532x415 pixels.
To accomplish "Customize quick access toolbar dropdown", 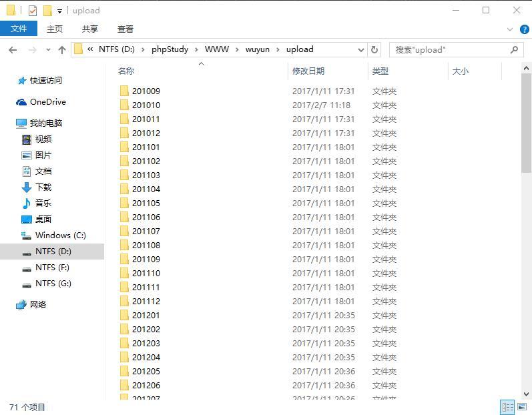I will [x=59, y=11].
